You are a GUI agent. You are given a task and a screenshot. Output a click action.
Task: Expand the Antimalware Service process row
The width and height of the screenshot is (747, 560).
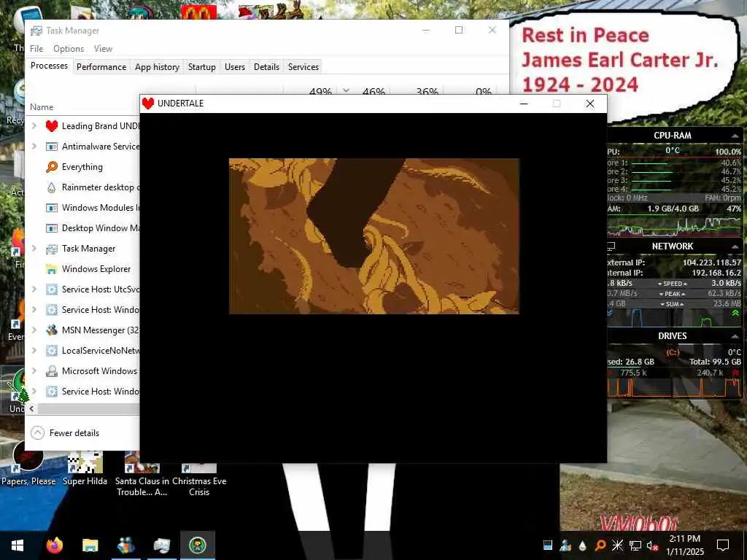pyautogui.click(x=34, y=147)
